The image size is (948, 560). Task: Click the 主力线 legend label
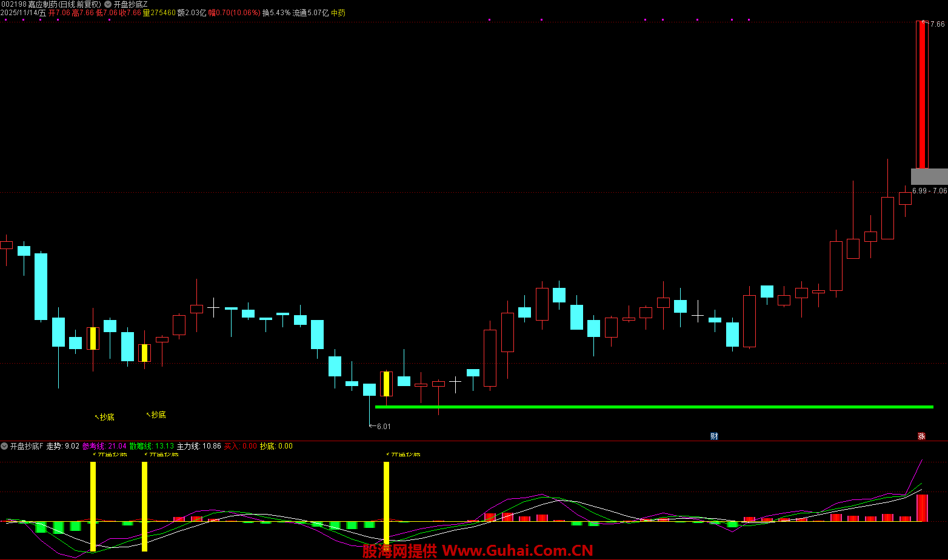(x=188, y=446)
